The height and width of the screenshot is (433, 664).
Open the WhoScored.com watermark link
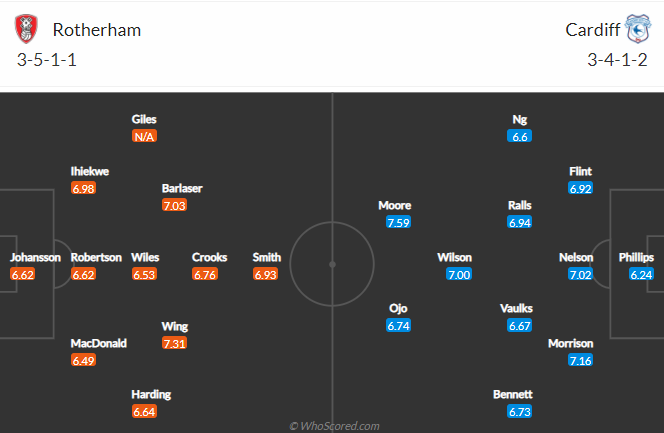click(x=334, y=426)
